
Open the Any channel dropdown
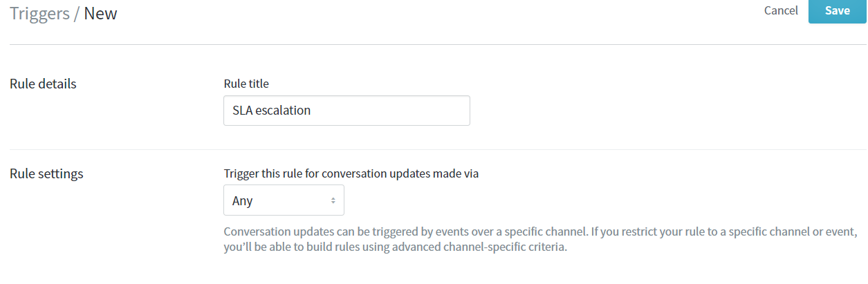284,200
